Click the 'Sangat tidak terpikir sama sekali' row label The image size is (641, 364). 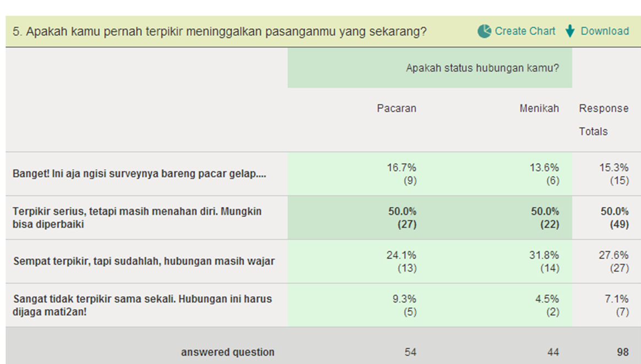click(143, 305)
